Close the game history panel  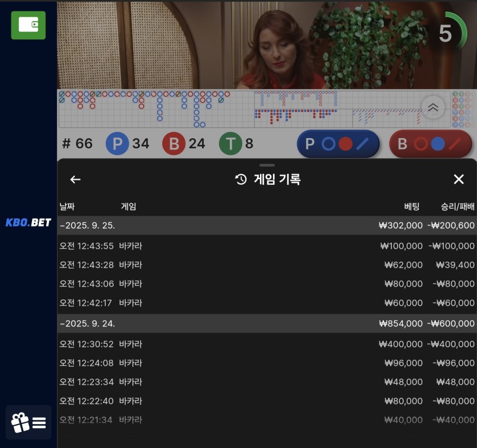tap(458, 179)
